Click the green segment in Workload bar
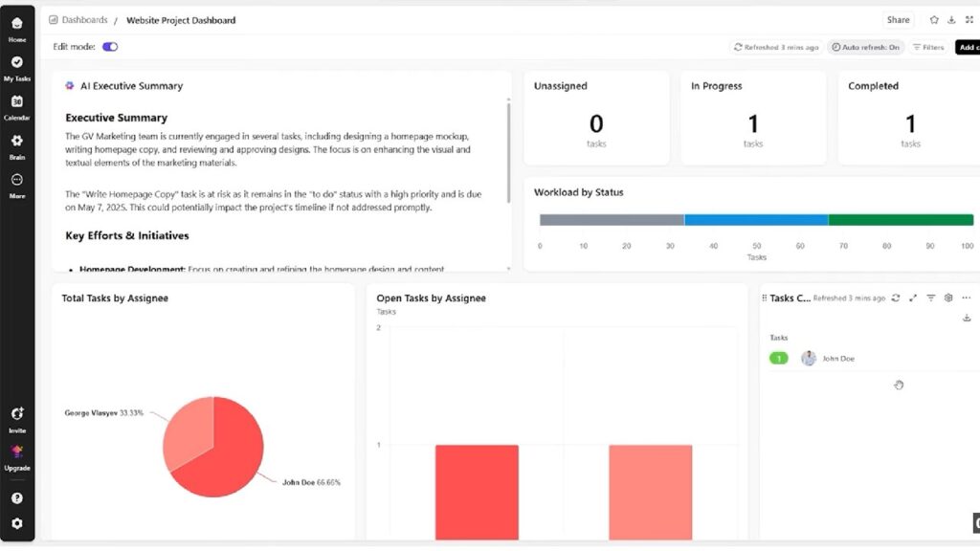 coord(901,220)
